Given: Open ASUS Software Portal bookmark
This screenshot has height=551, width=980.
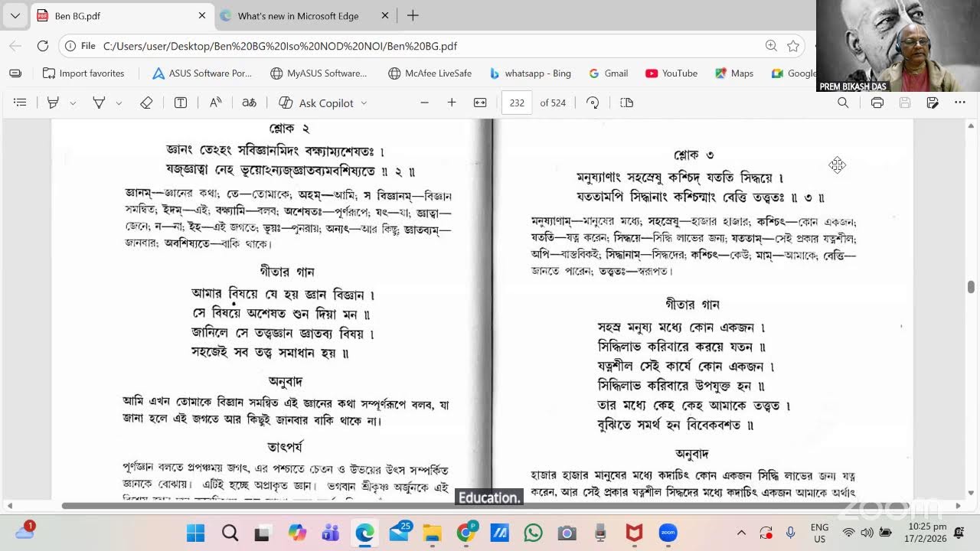Looking at the screenshot, I should point(201,73).
